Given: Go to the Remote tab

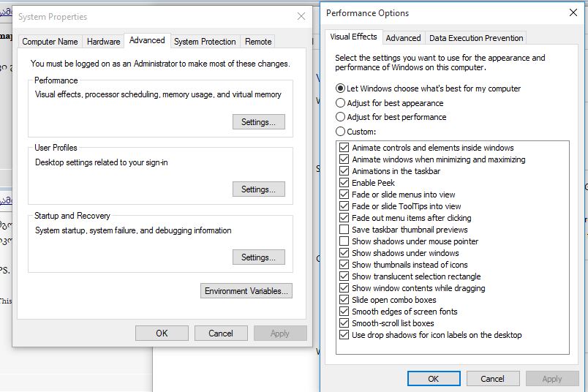Looking at the screenshot, I should (258, 42).
